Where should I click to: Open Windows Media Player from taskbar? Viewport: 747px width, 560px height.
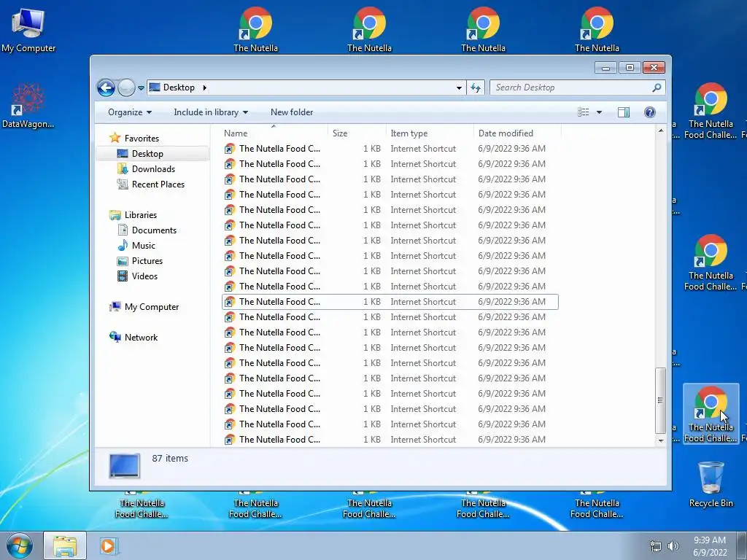[108, 545]
